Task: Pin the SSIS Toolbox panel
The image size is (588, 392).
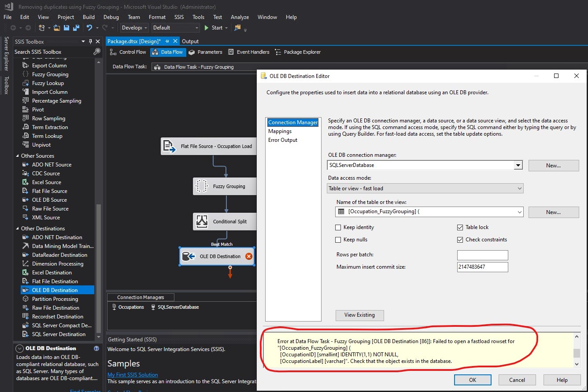Action: coord(91,41)
